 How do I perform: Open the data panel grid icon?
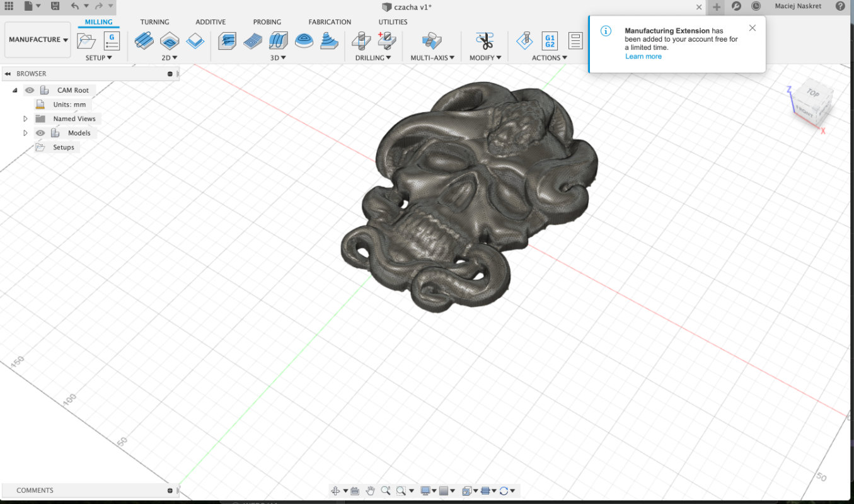(9, 6)
